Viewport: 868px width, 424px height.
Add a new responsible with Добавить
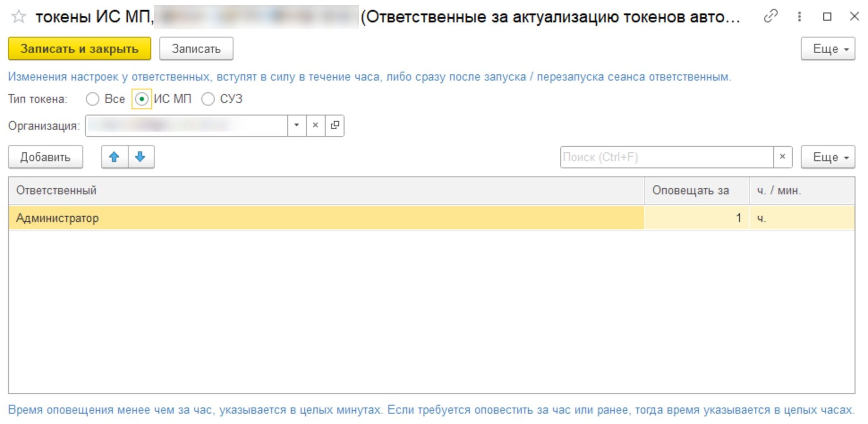46,157
